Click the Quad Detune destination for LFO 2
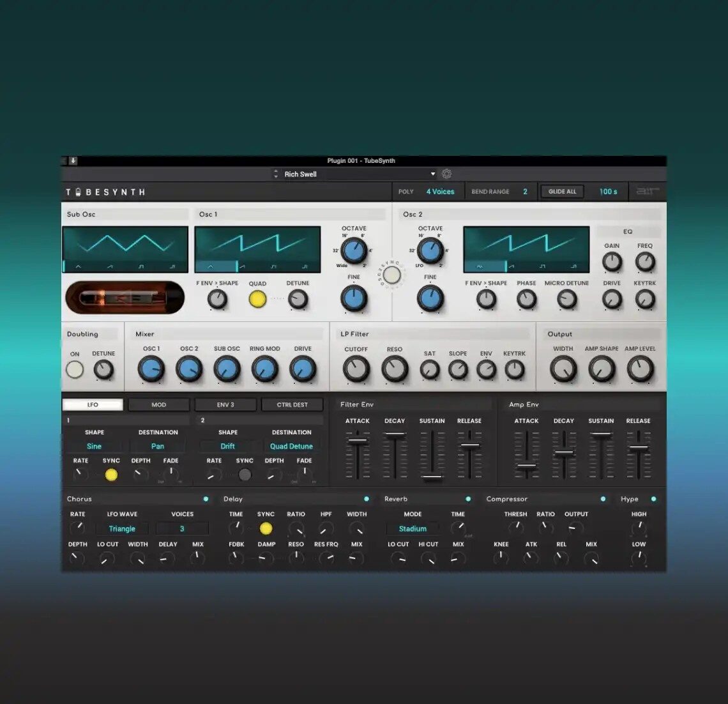Viewport: 728px width, 704px height. pyautogui.click(x=292, y=446)
